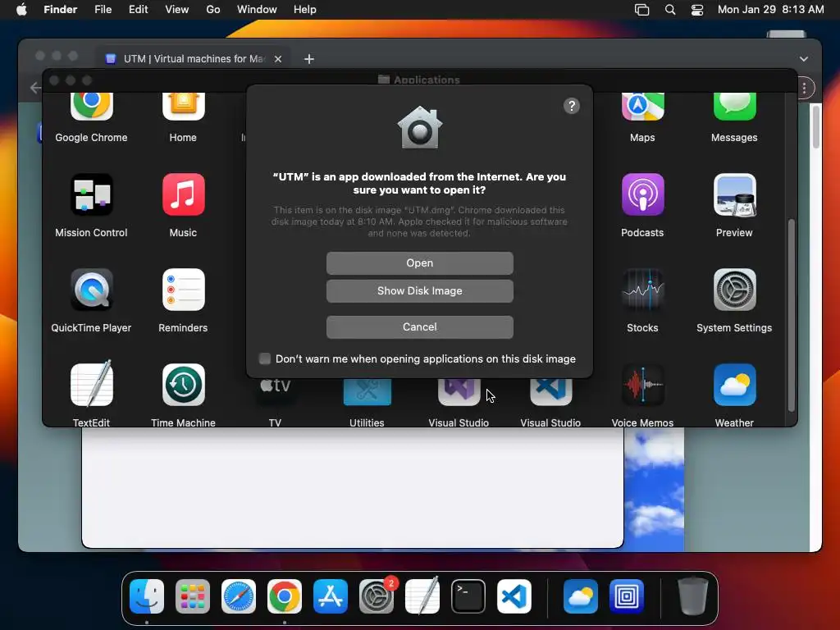Open Visual Studio Code from the Dock
This screenshot has height=630, width=840.
pos(514,596)
